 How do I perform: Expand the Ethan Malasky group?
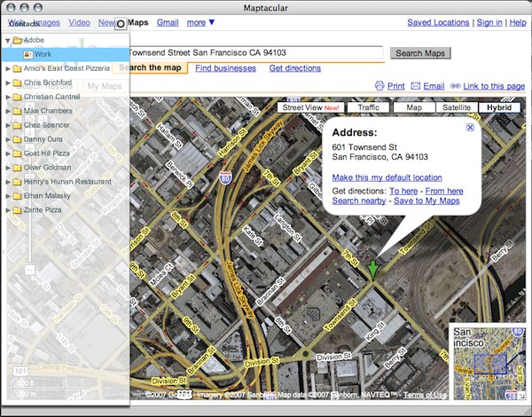8,196
